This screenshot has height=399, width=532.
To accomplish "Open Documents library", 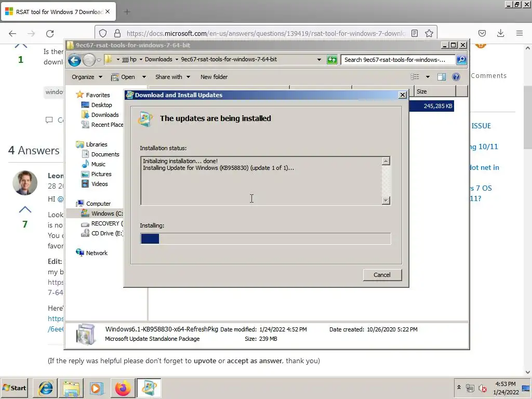I will coord(101,154).
